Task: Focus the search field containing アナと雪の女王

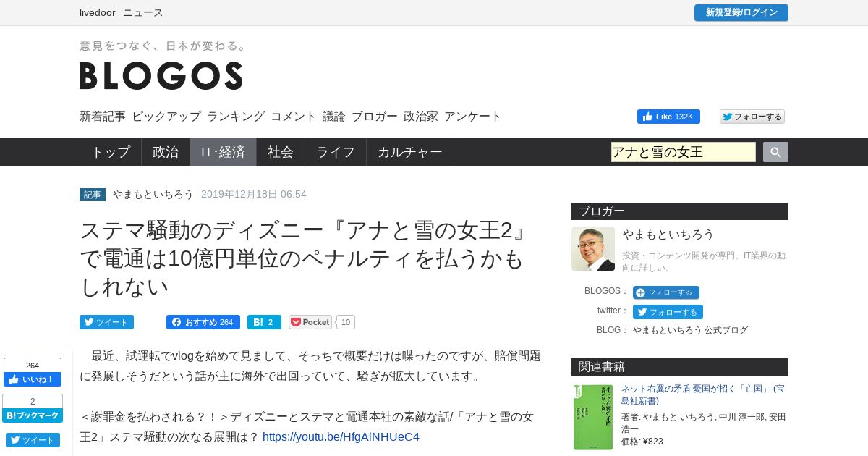Action: pos(684,152)
